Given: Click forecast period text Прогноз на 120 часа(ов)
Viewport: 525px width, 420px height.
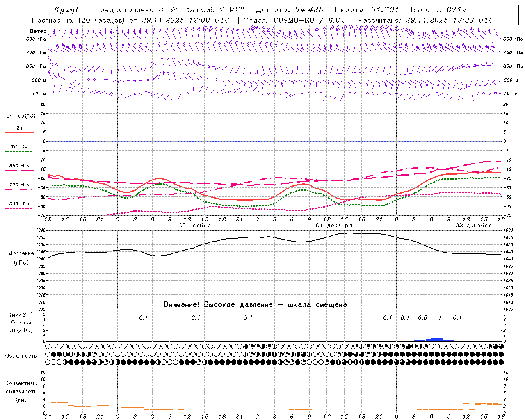Looking at the screenshot, I should 79,20.
